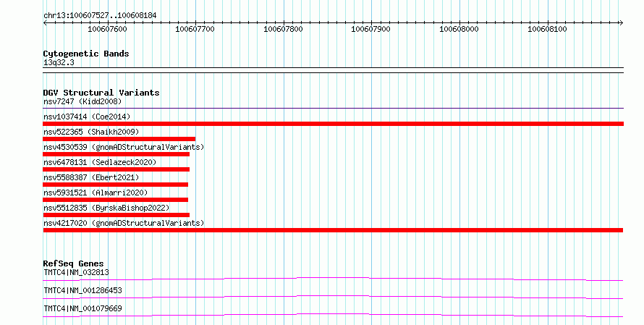Click the red bar for nsv1037414
Viewport: 644px width, 325px height.
click(333, 124)
